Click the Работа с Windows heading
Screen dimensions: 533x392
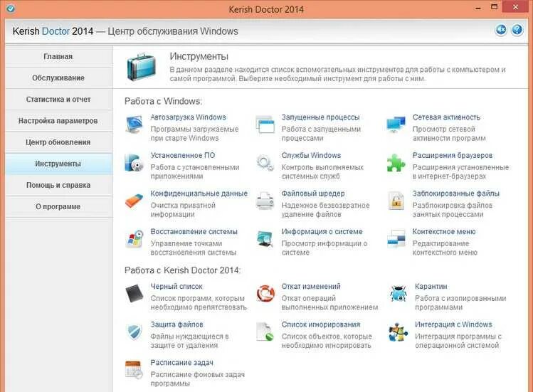tap(163, 101)
